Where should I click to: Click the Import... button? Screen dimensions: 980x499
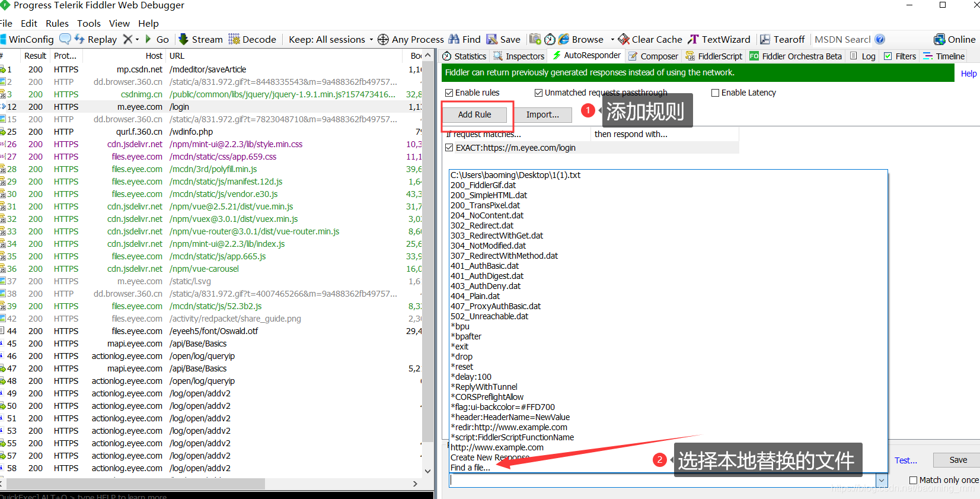(x=542, y=115)
